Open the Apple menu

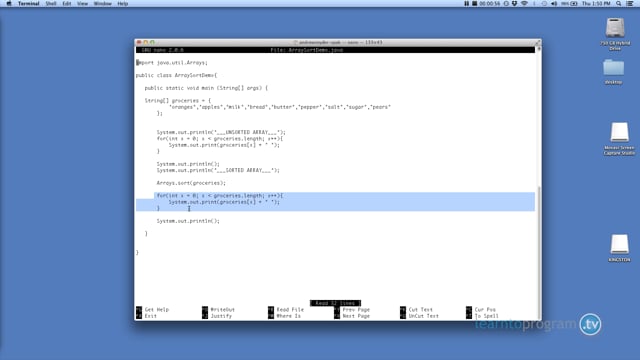9,4
